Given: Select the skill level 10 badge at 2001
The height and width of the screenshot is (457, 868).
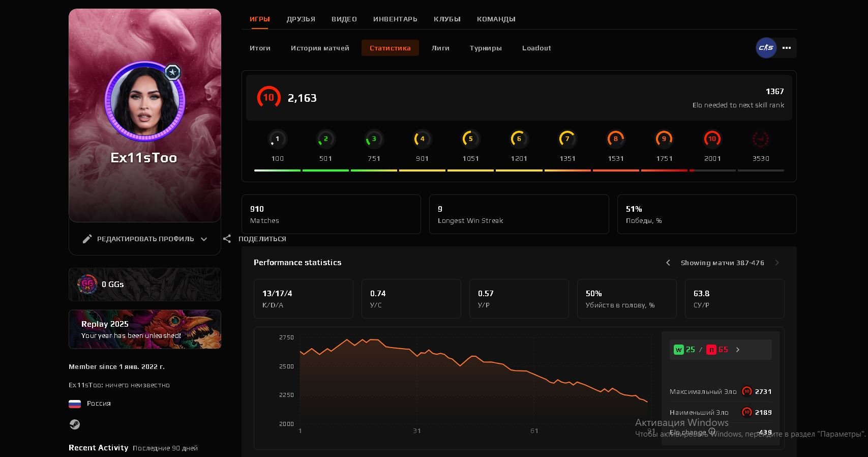Looking at the screenshot, I should (712, 139).
